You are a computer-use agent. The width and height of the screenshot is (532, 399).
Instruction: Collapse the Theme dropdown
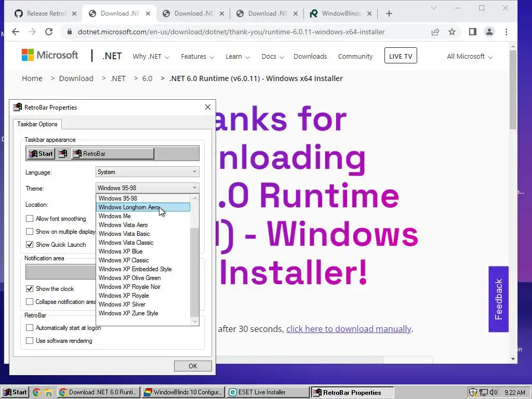147,188
